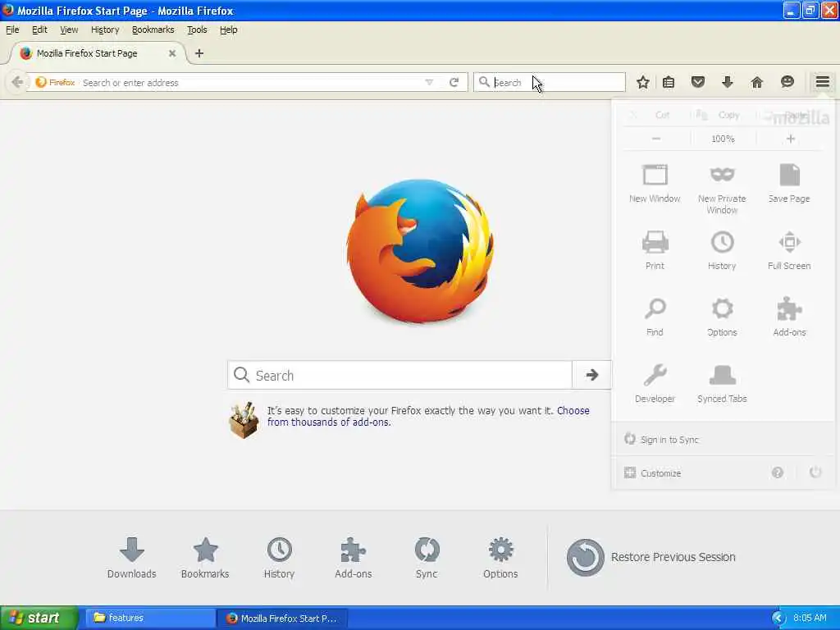Enter Full Screen from menu panel

click(x=789, y=250)
